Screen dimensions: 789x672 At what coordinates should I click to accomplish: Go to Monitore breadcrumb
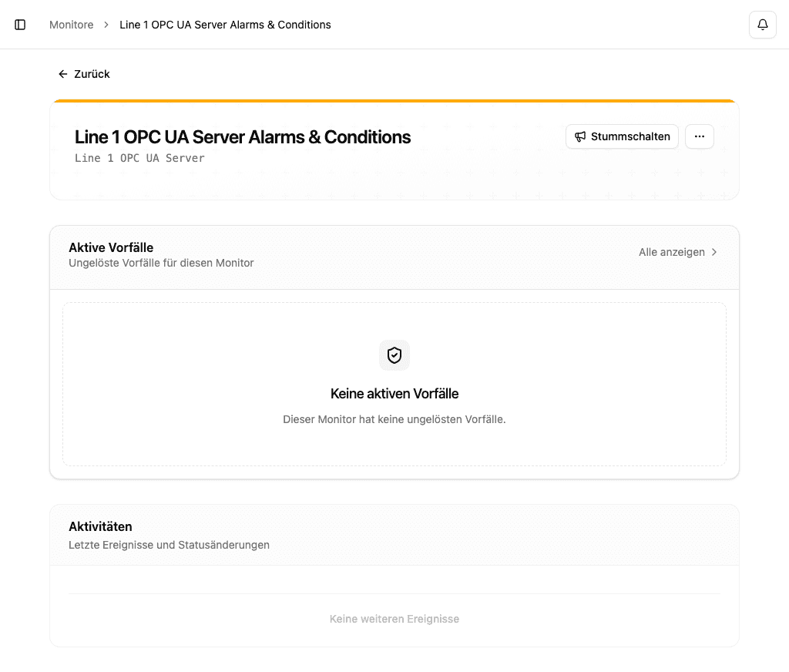(72, 25)
